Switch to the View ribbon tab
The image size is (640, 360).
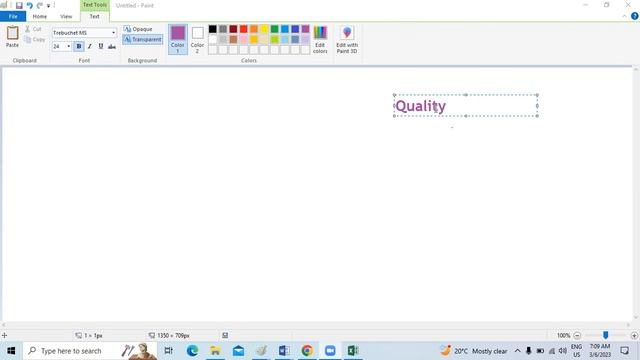coord(66,16)
